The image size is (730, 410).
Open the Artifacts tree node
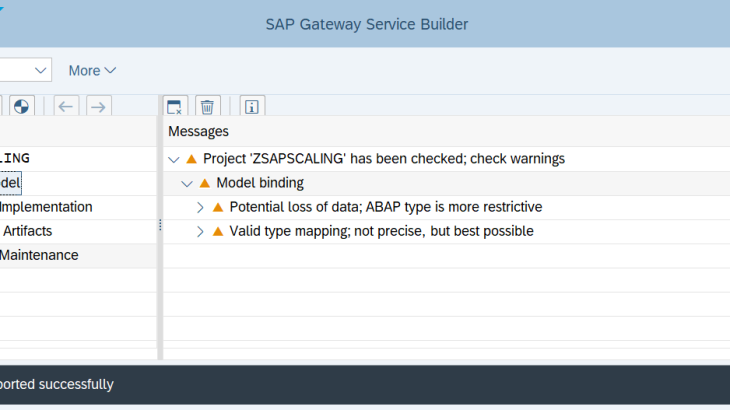(27, 231)
